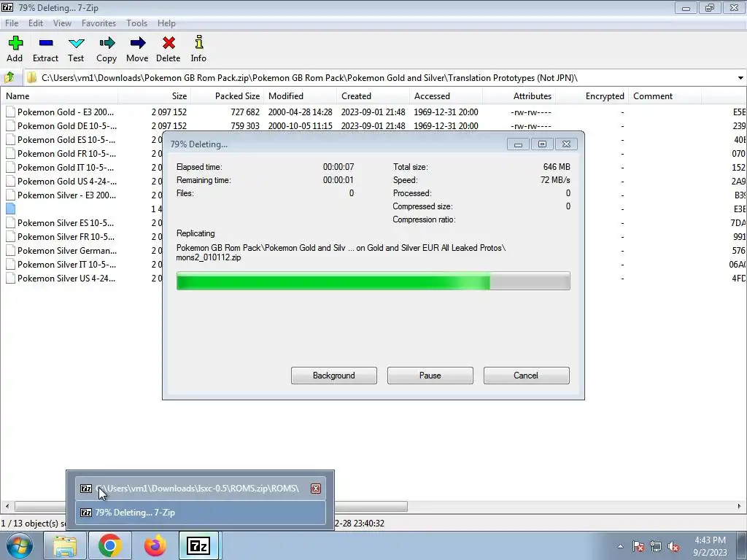Screen dimensions: 747x560
Task: Open the View menu
Action: (62, 23)
